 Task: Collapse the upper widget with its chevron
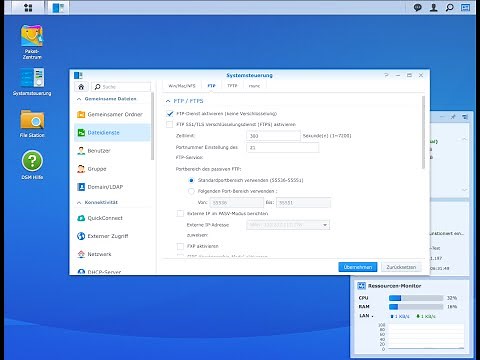pyautogui.click(x=464, y=139)
